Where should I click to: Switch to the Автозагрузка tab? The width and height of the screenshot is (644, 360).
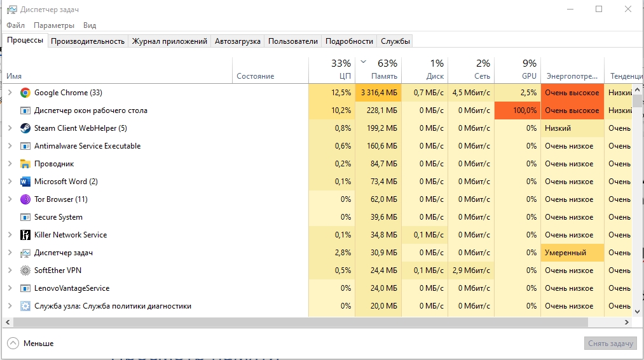click(237, 41)
